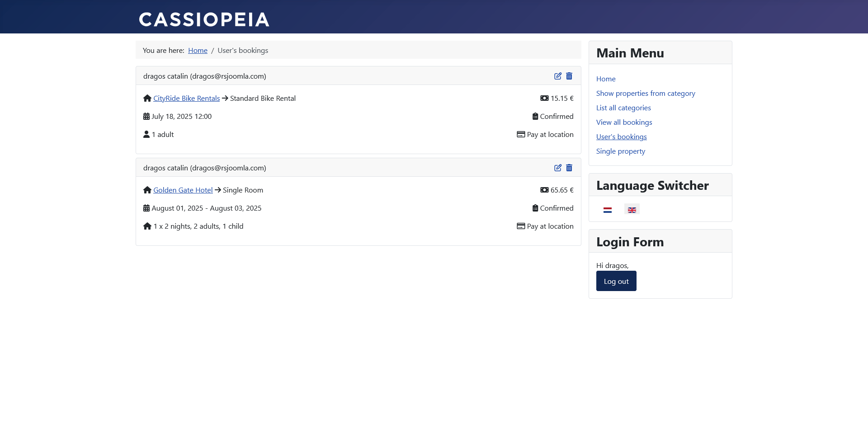
Task: Click the 65.65 € price text
Action: coord(562,190)
